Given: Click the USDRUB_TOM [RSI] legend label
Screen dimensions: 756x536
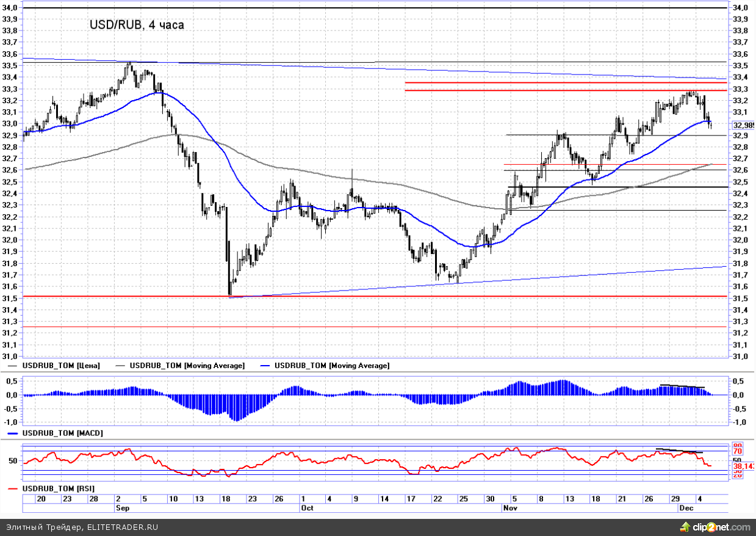Looking at the screenshot, I should [58, 489].
